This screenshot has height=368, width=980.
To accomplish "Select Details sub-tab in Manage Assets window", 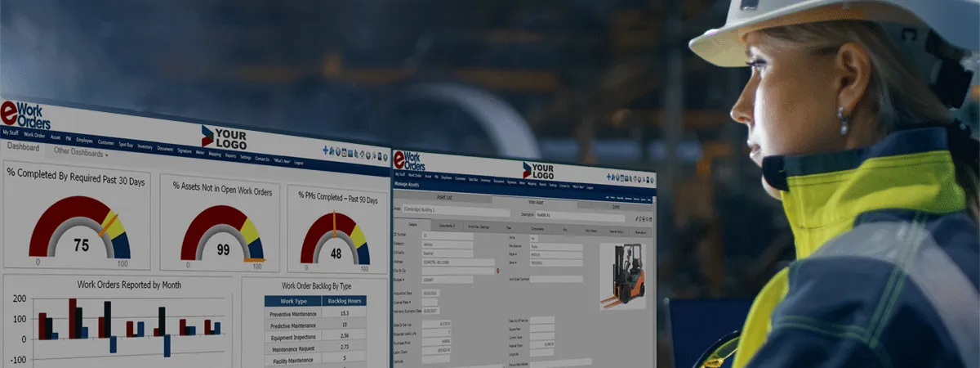I will (x=412, y=225).
